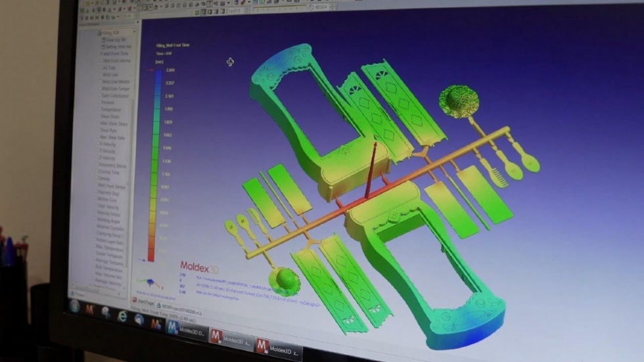Click the view log file icon

coord(104,39)
